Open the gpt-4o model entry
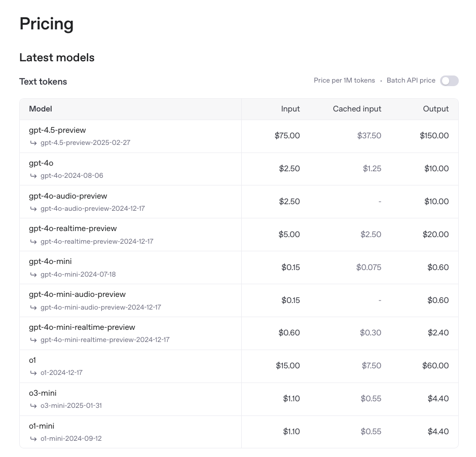The height and width of the screenshot is (457, 476). [x=41, y=163]
